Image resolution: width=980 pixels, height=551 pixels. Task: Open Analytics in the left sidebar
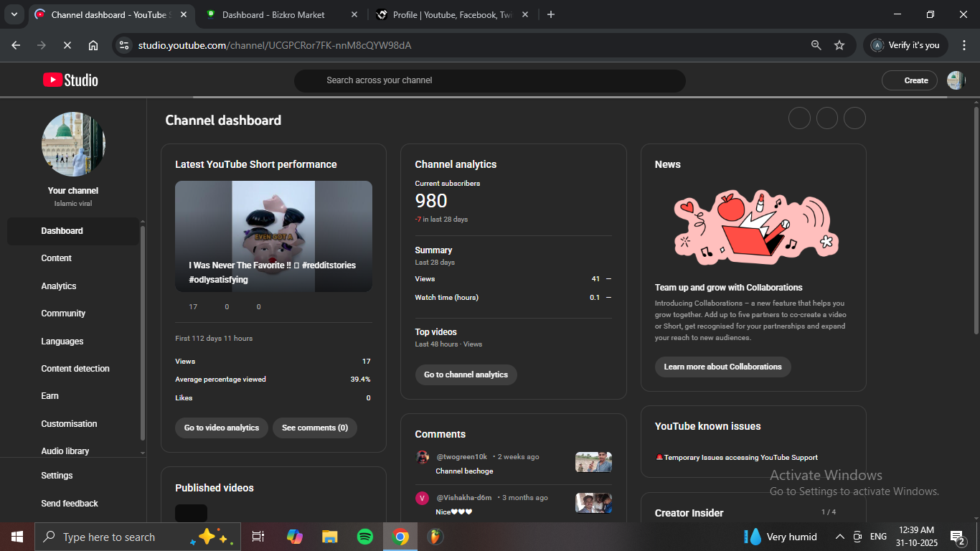coord(59,286)
